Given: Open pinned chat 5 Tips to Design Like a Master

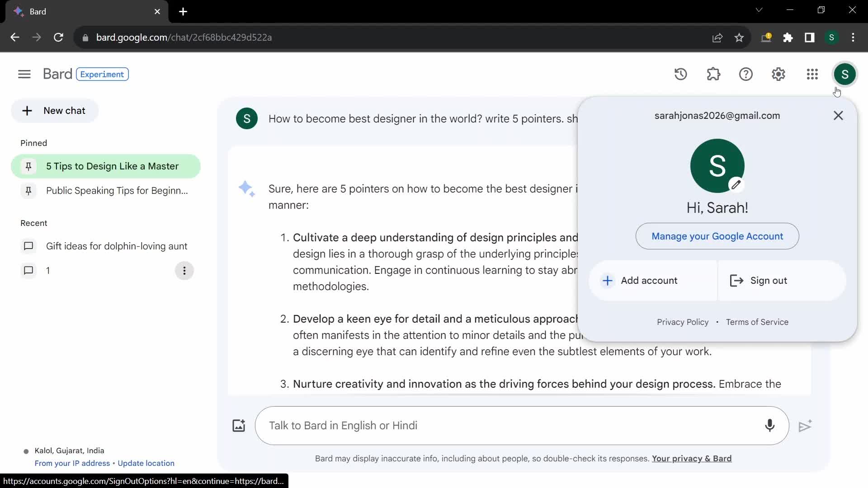Looking at the screenshot, I should (x=106, y=166).
